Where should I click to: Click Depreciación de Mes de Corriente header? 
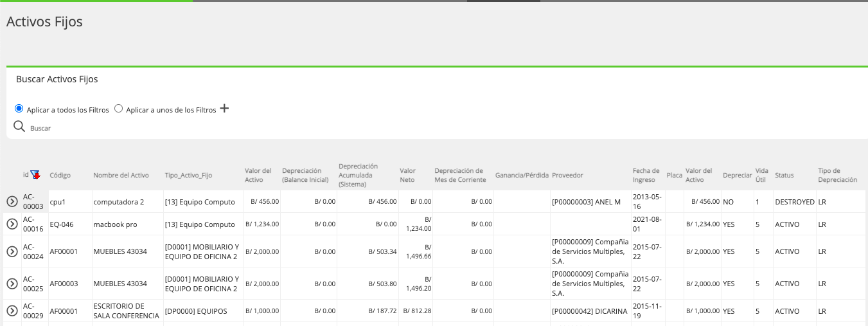460,175
